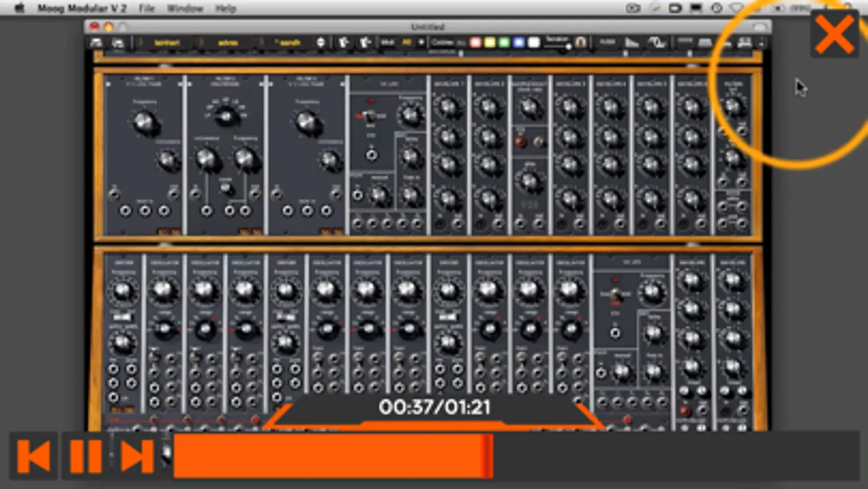Click the clock icon in macOS menu bar
868x489 pixels.
click(x=717, y=8)
